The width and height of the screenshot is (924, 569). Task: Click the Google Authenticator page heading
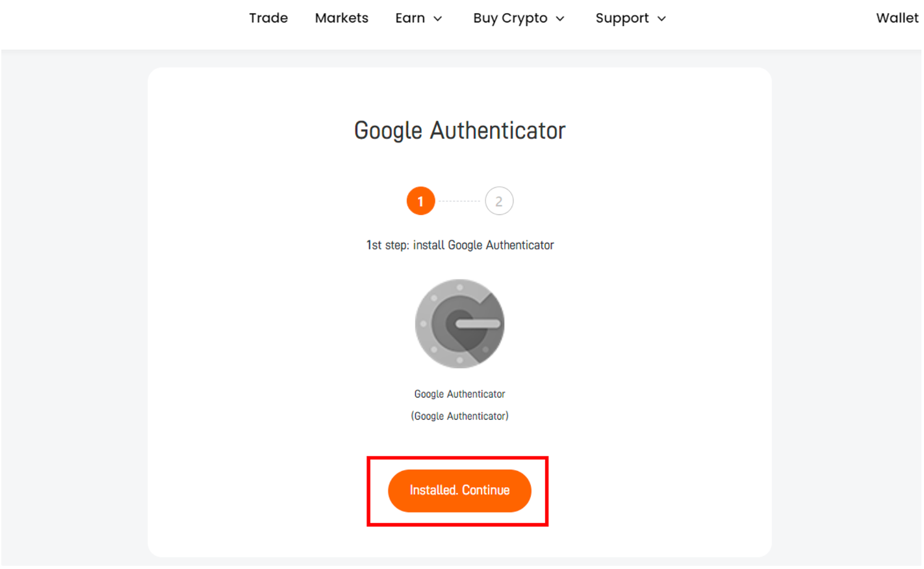459,131
